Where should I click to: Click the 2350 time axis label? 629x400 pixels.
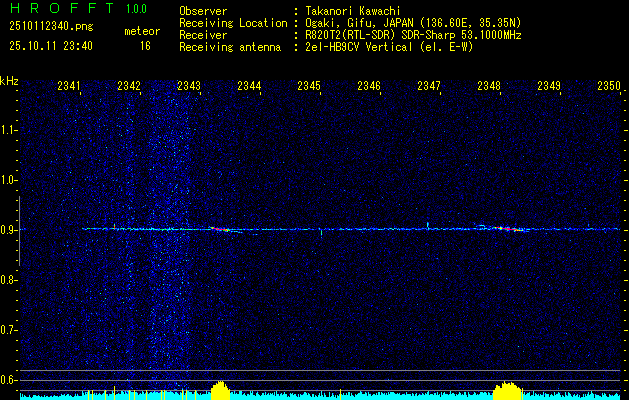point(609,86)
